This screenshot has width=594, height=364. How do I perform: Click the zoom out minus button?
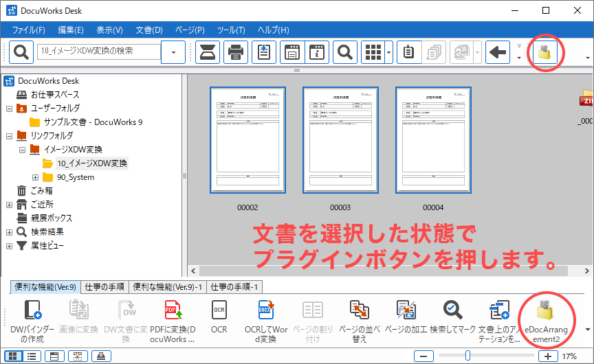(x=424, y=356)
